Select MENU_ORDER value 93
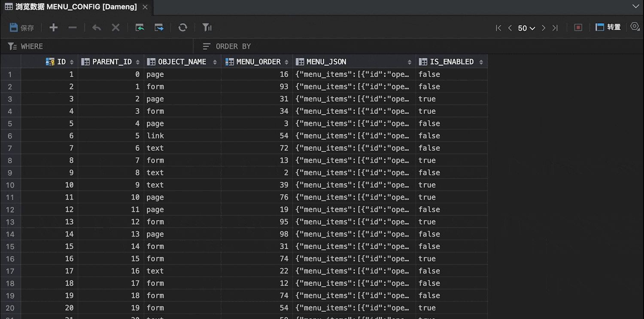The image size is (644, 319). tap(257, 87)
